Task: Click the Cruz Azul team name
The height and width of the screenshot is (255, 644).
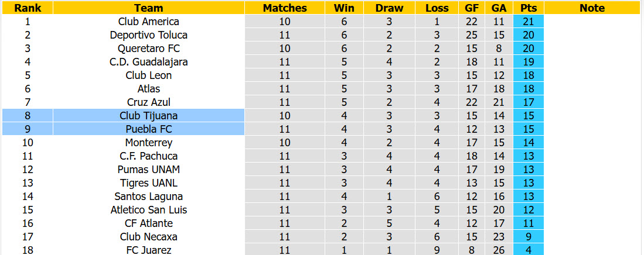Action: 149,102
